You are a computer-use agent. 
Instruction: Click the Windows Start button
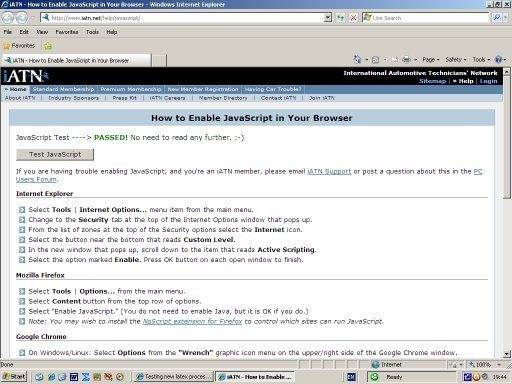14,377
